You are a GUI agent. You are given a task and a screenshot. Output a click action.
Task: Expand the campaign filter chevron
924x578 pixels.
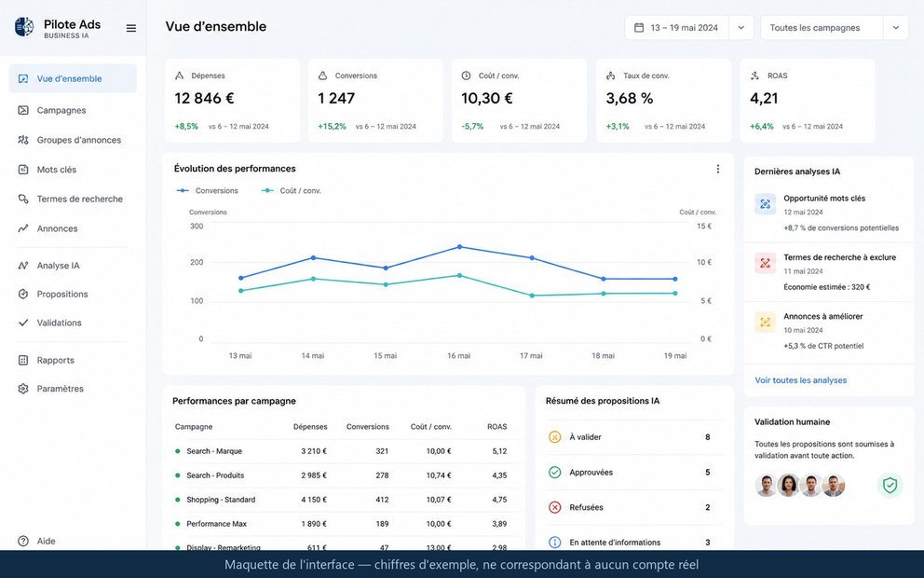pyautogui.click(x=896, y=28)
